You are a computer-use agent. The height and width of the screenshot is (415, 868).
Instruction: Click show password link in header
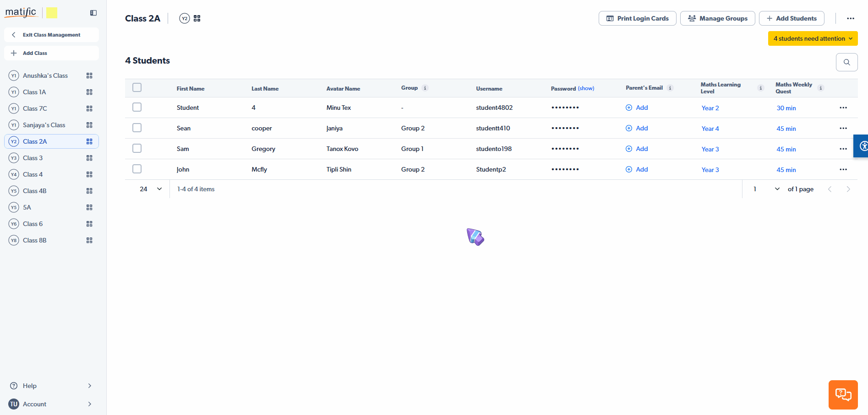(x=586, y=88)
